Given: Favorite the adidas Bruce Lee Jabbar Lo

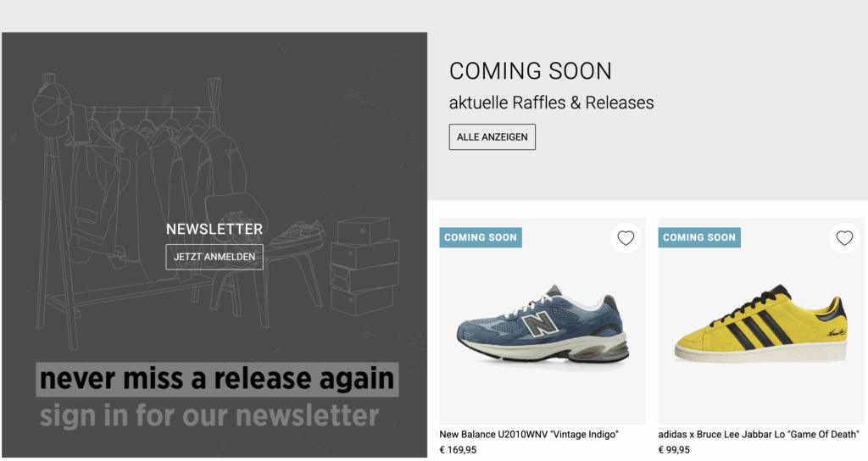Looking at the screenshot, I should pos(844,238).
